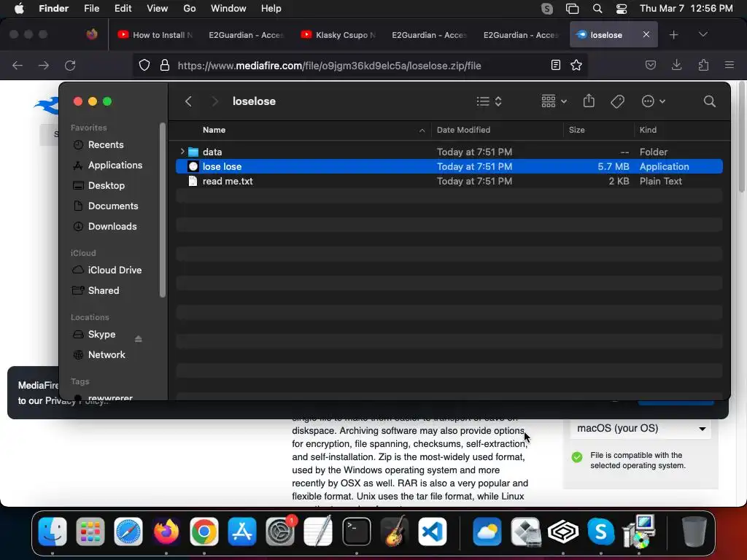
Task: Open the Go menu
Action: [189, 9]
